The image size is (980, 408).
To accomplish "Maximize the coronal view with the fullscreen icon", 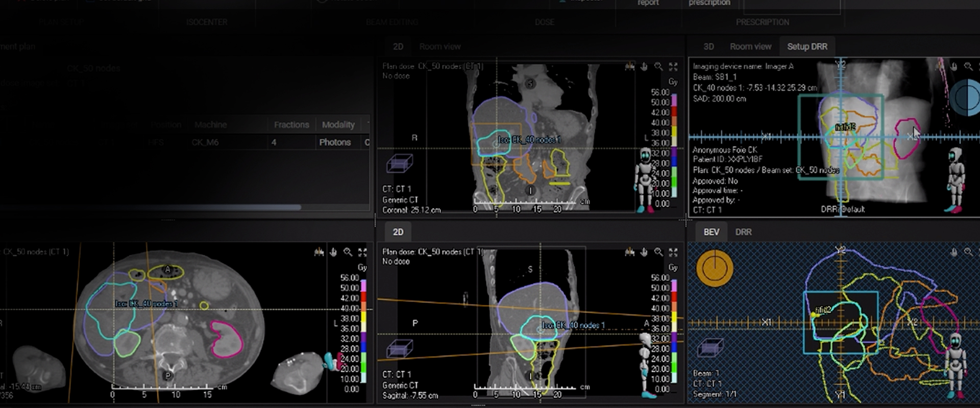I will [x=673, y=67].
